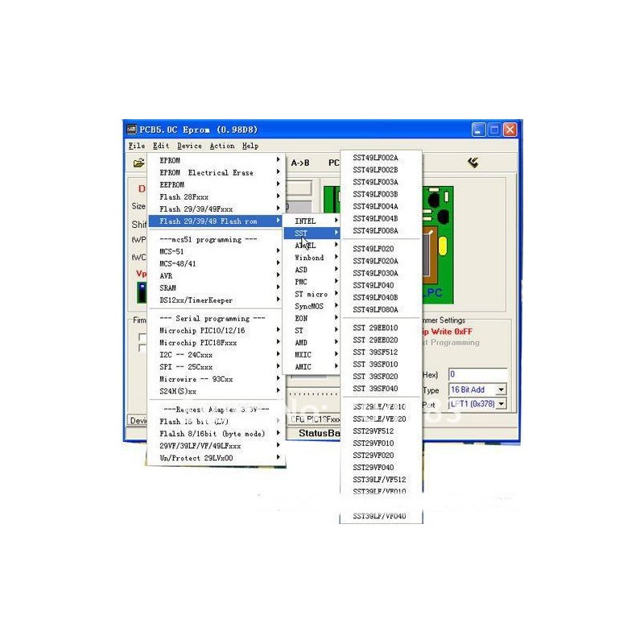Viewport: 644px width, 644px height.
Task: Click the checkmark icon in toolbar
Action: point(473,163)
